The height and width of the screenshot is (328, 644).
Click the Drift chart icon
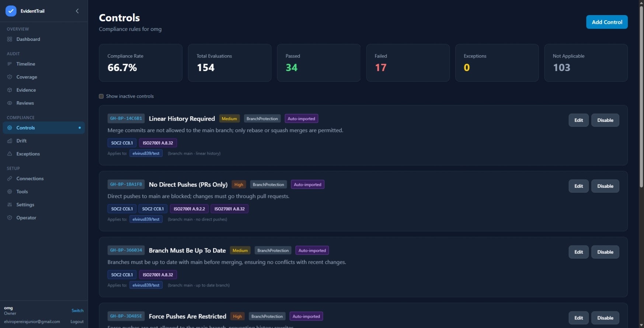10,141
